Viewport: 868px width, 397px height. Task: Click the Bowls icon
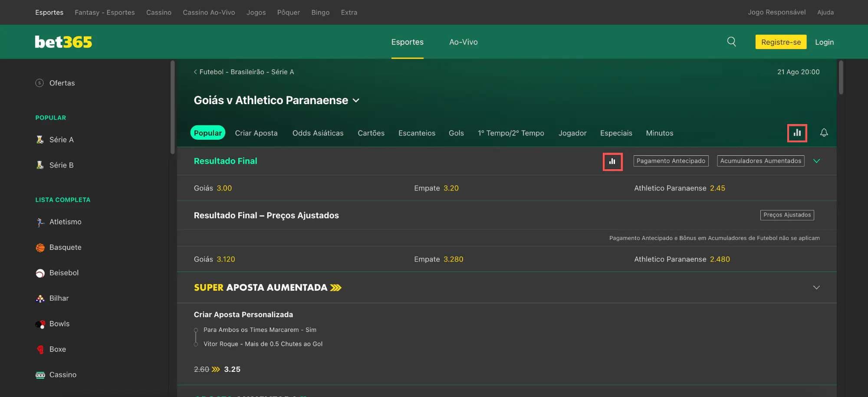coord(40,324)
